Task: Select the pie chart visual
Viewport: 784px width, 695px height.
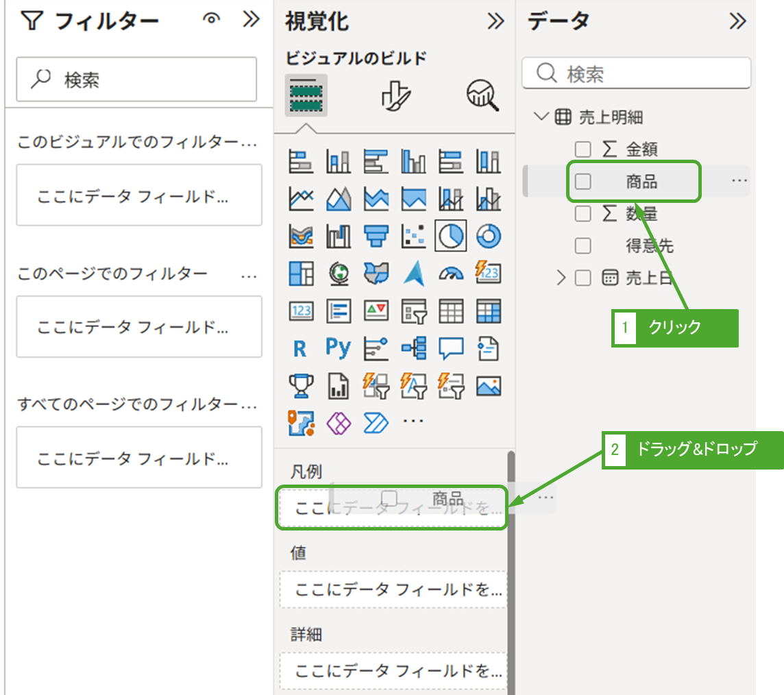Action: 451,236
